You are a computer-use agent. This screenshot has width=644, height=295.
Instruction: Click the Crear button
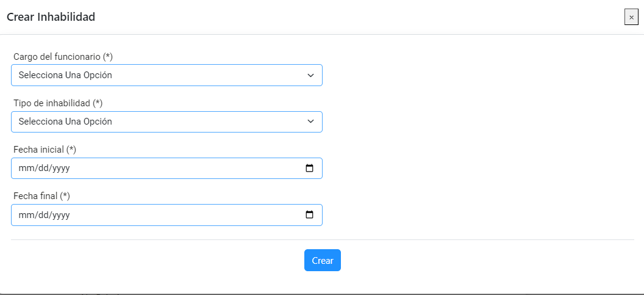323,260
